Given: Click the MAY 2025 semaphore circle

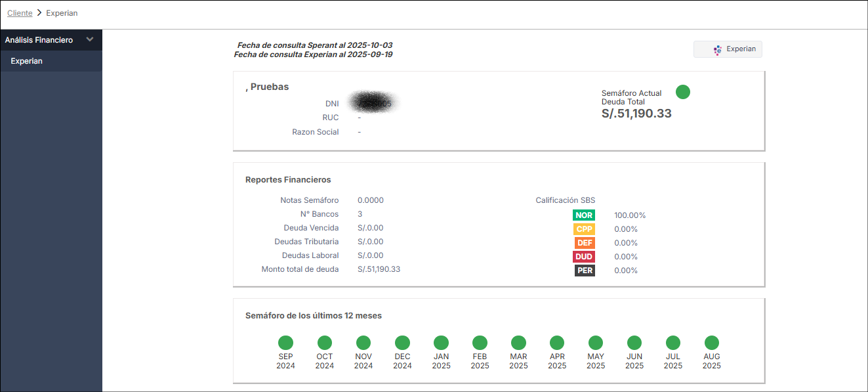Looking at the screenshot, I should 595,343.
